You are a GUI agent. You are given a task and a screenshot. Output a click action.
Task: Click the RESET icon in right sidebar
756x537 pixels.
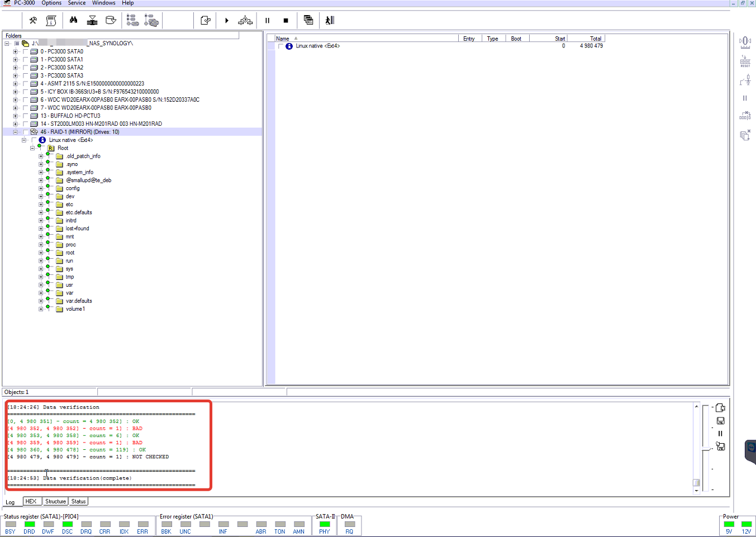[x=745, y=61]
